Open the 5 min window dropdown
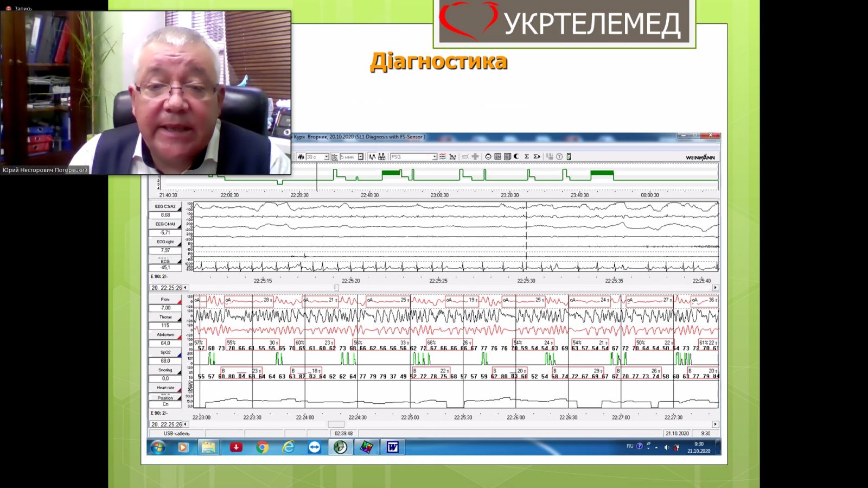 click(x=360, y=157)
